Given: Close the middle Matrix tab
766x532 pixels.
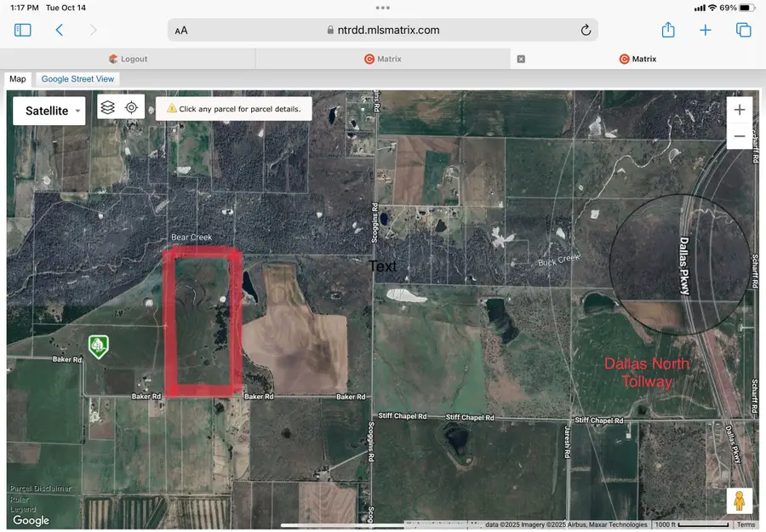Looking at the screenshot, I should point(521,59).
